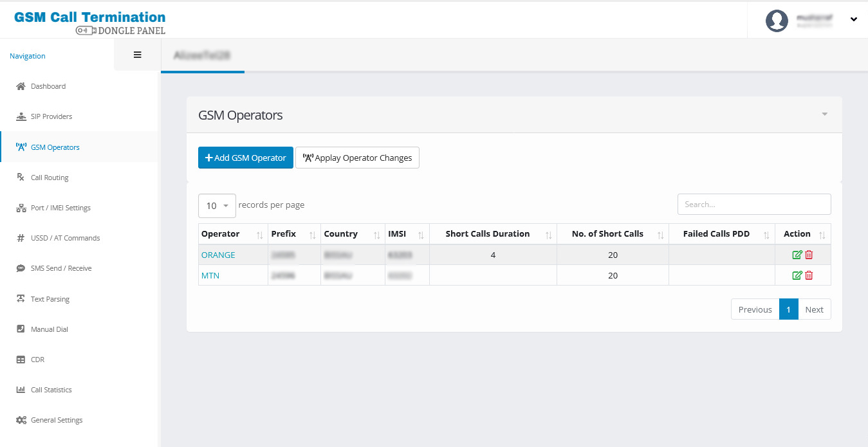Edit the ORANGE operator row
Screen dimensions: 868x447
[797, 255]
